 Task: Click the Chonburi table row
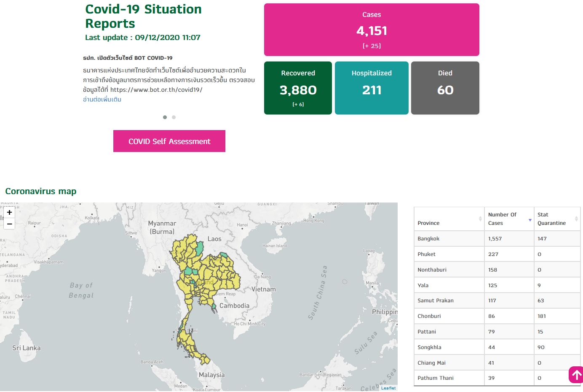(x=497, y=316)
